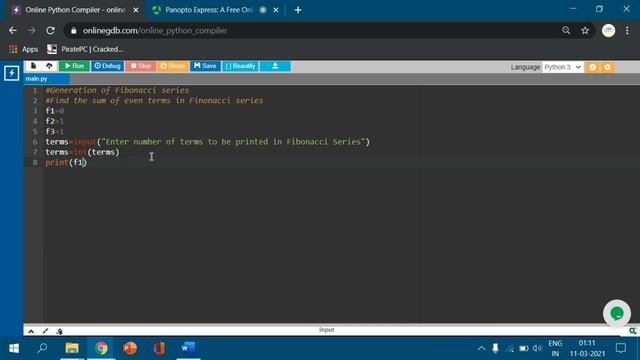
Task: Click the print(f1) statement on line 8
Action: 66,162
